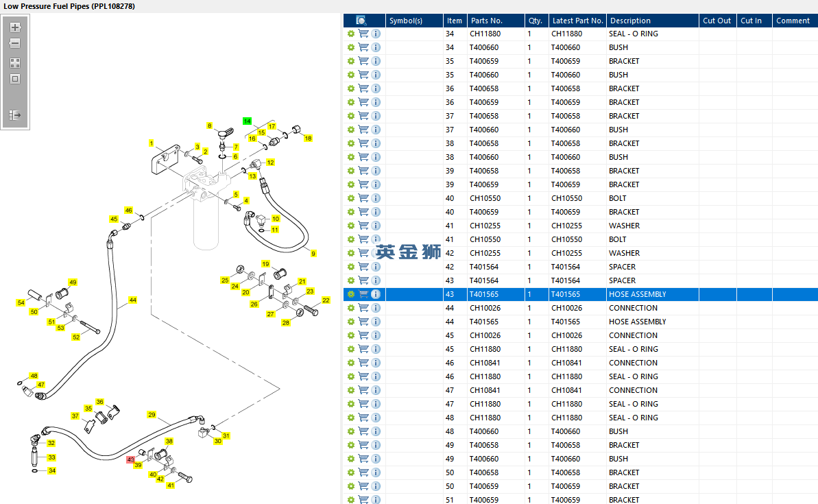The image size is (818, 504).
Task: Select callout 29 on lower hose
Action: pyautogui.click(x=152, y=415)
